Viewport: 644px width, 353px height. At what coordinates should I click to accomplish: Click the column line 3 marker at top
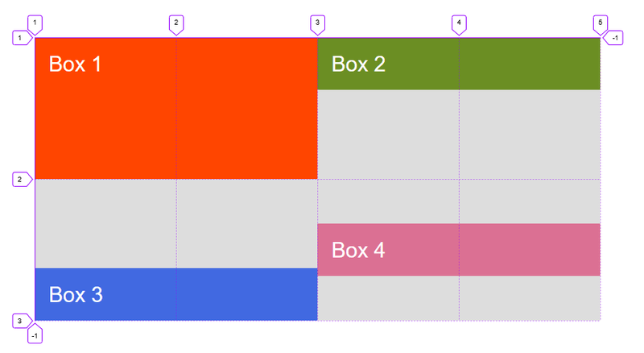pyautogui.click(x=317, y=24)
